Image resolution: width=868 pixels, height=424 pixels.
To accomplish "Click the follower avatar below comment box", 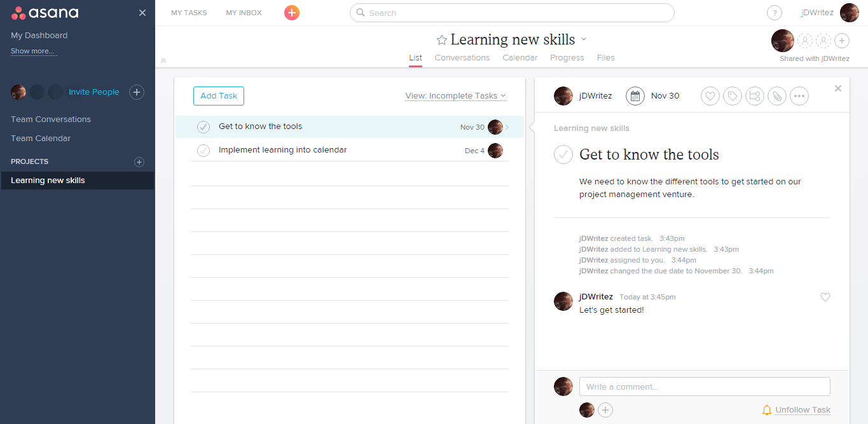I will [587, 410].
